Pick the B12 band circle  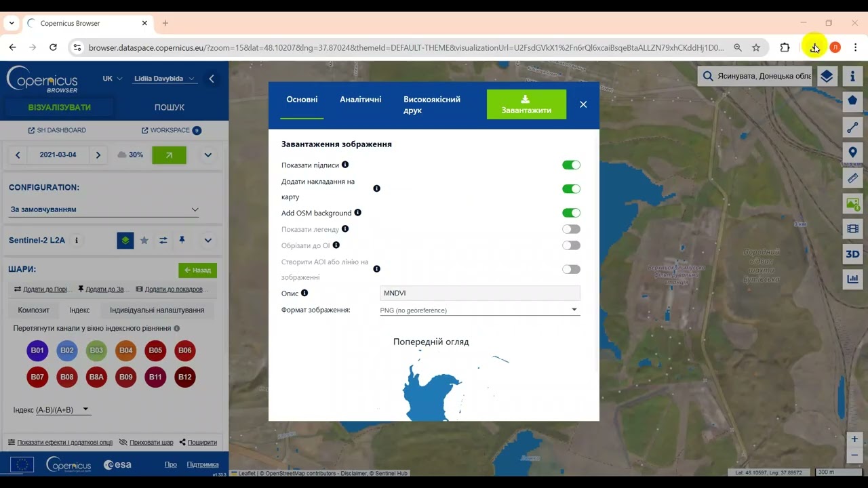click(x=185, y=377)
